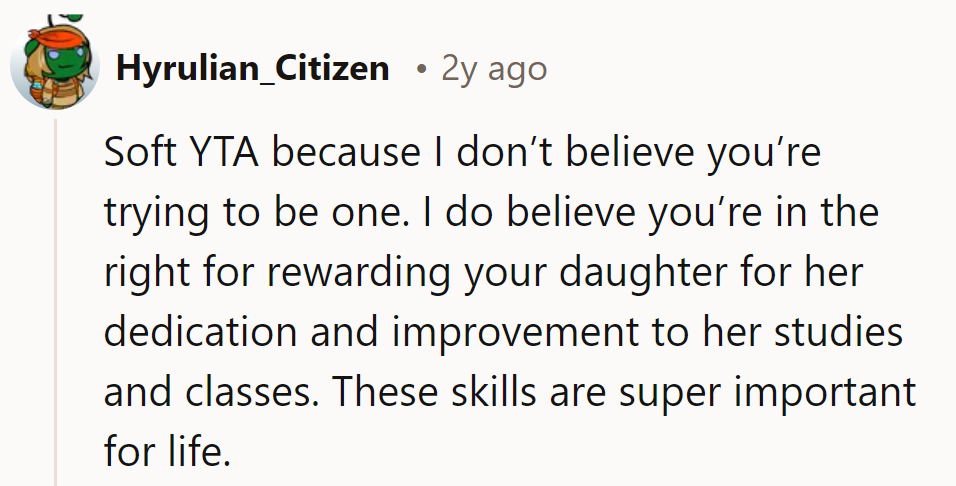Click the dot separator before the timestamp
The height and width of the screenshot is (486, 956).
(421, 70)
